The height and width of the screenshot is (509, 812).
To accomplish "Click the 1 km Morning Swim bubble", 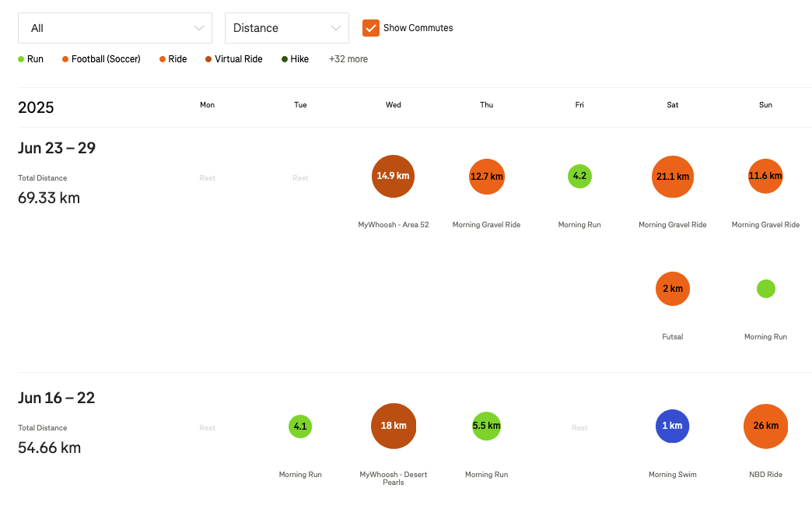I will pos(672,426).
